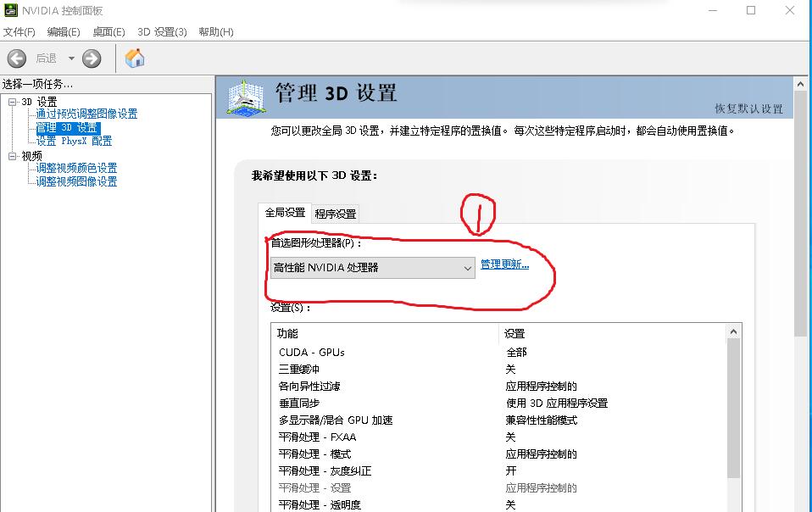Image resolution: width=812 pixels, height=512 pixels.
Task: Open the 编辑(E) menu
Action: coord(64,32)
